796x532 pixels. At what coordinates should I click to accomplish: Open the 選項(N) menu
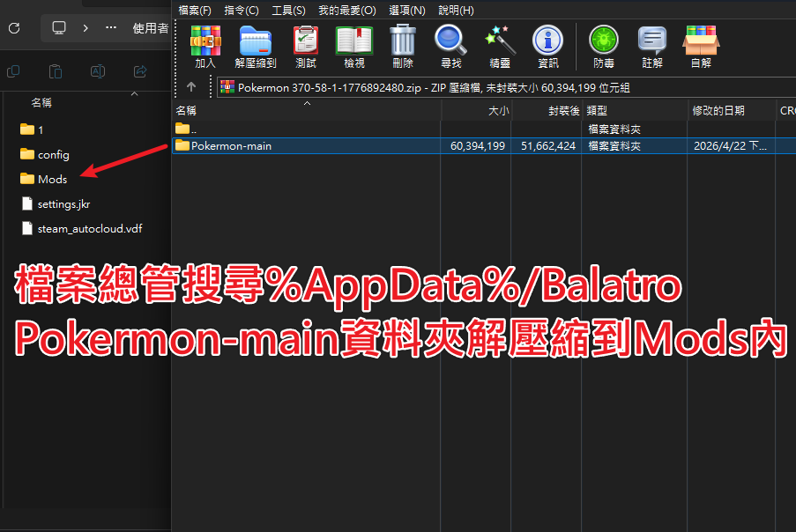pos(406,11)
